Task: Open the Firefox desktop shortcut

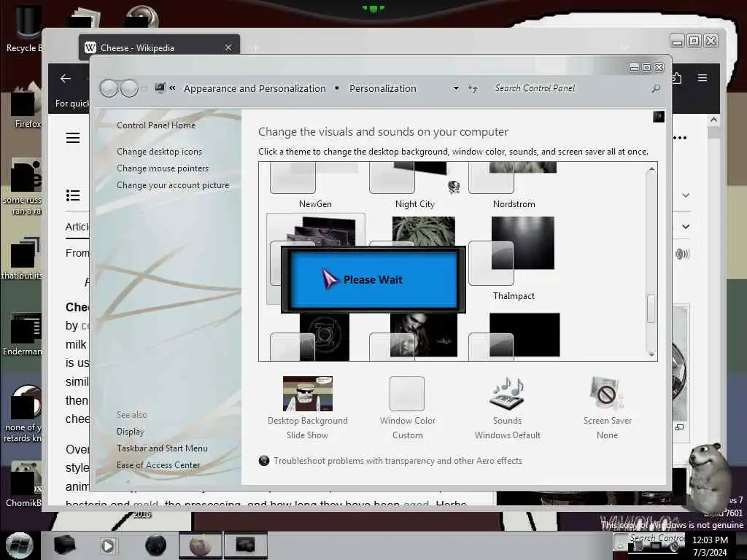Action: click(27, 106)
